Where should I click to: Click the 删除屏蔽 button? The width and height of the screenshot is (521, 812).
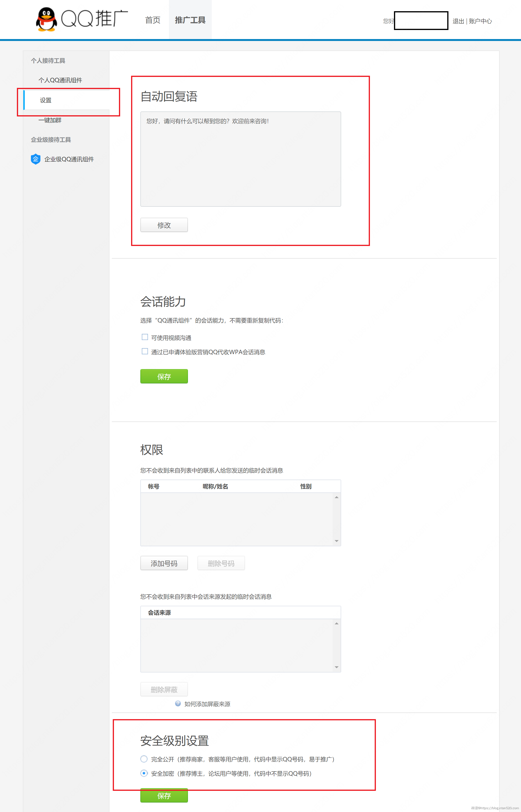[x=164, y=689]
